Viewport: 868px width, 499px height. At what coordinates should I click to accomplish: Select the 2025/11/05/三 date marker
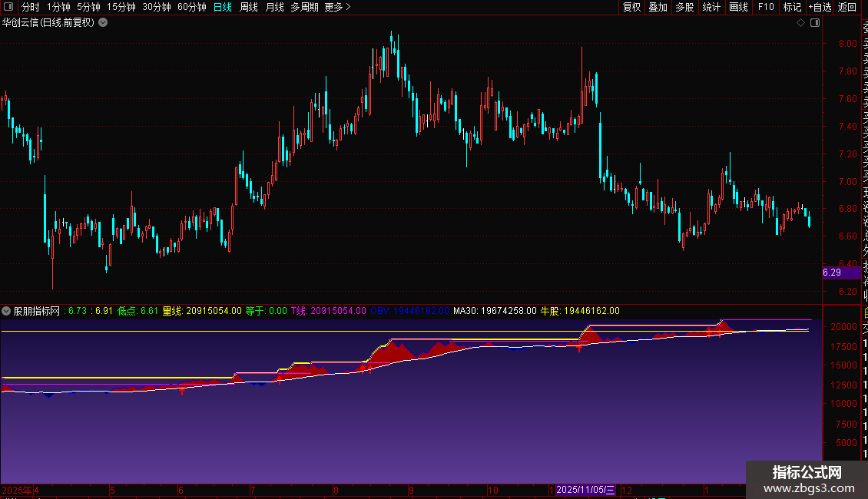[x=585, y=490]
